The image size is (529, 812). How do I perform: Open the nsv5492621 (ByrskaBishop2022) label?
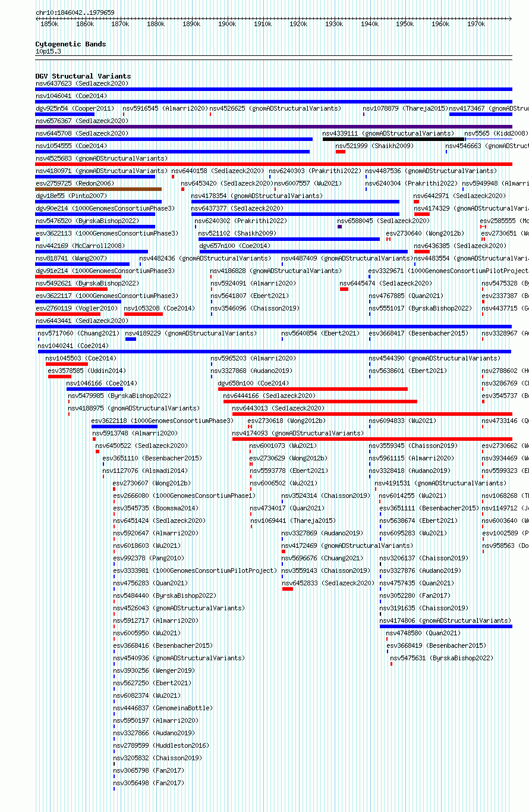click(87, 283)
